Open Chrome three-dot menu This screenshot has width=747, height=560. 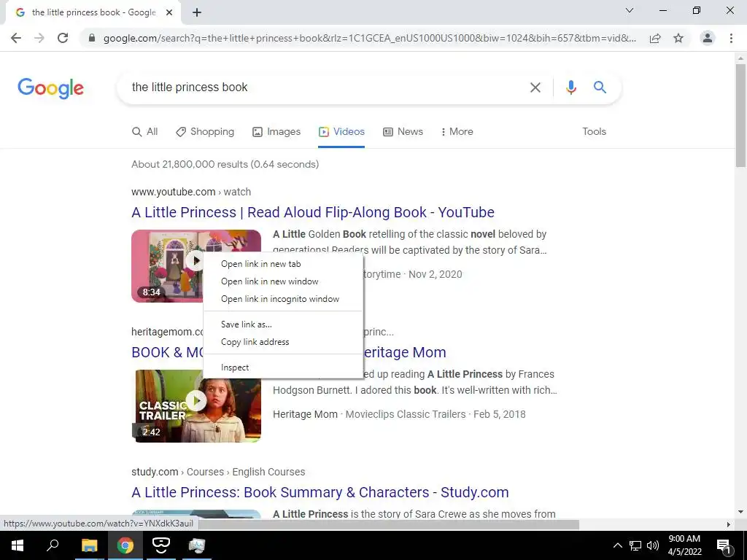731,38
